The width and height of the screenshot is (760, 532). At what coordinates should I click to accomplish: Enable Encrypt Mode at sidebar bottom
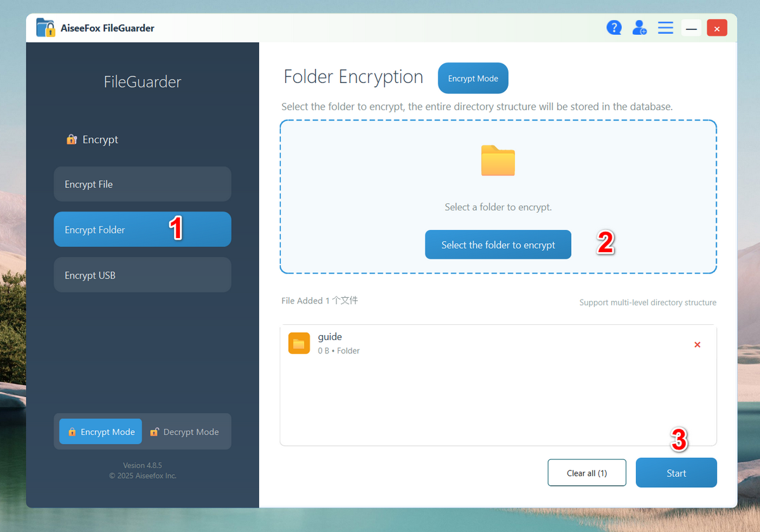click(100, 431)
